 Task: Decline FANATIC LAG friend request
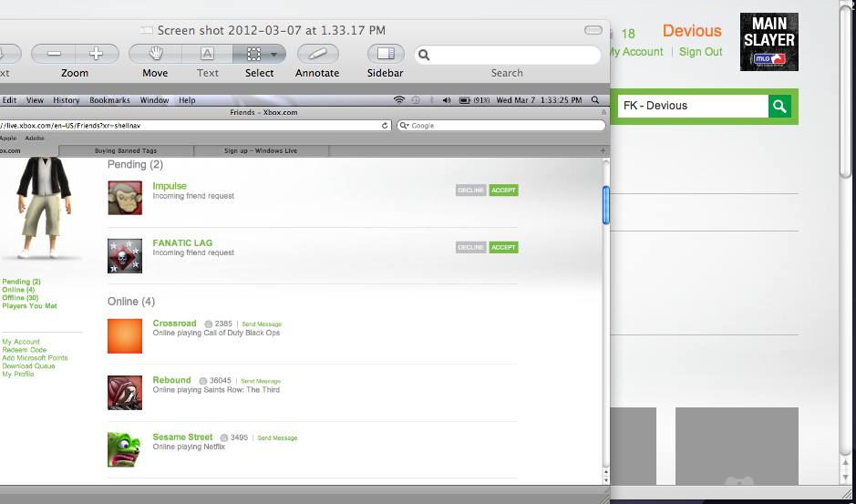tap(471, 247)
